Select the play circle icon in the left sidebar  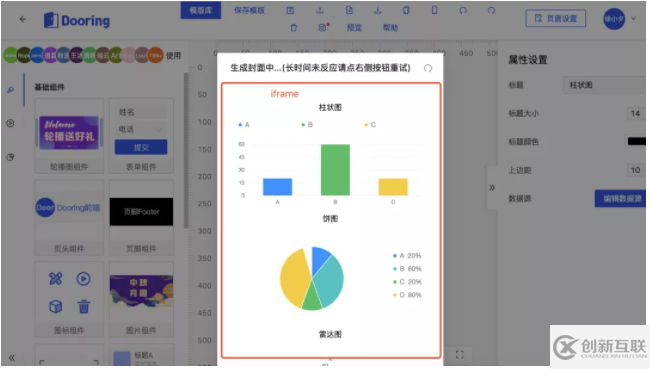point(10,123)
